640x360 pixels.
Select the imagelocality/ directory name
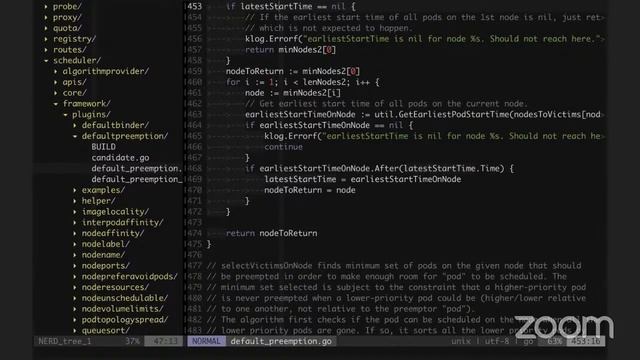pyautogui.click(x=116, y=212)
